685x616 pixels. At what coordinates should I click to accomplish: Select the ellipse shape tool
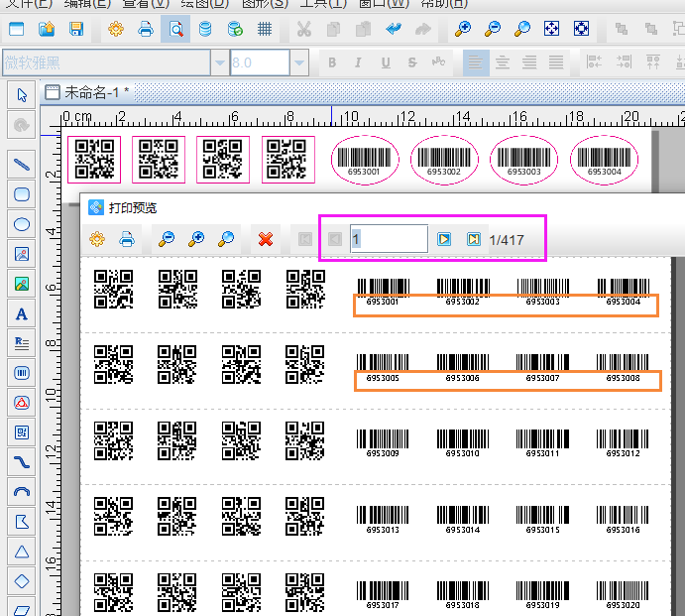21,224
